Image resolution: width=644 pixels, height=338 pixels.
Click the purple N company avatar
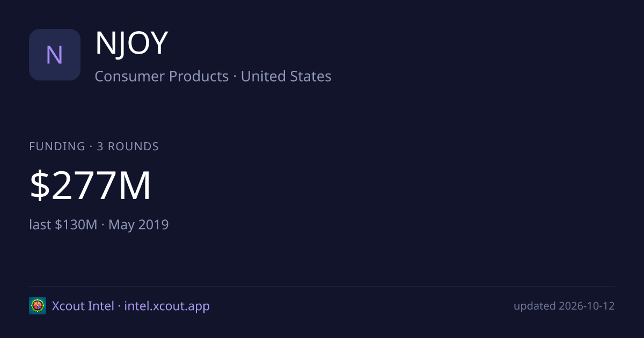click(x=55, y=55)
